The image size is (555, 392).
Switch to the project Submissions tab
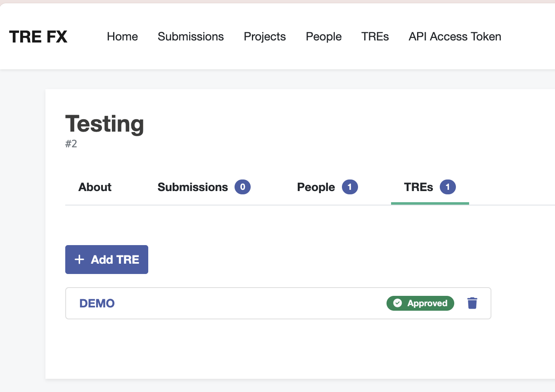coord(193,187)
